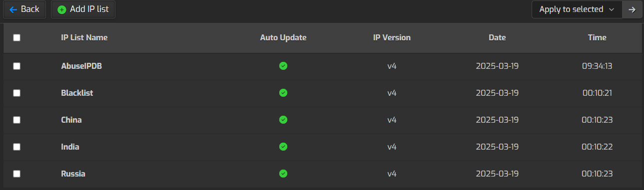Open the India IP list name

coord(70,147)
